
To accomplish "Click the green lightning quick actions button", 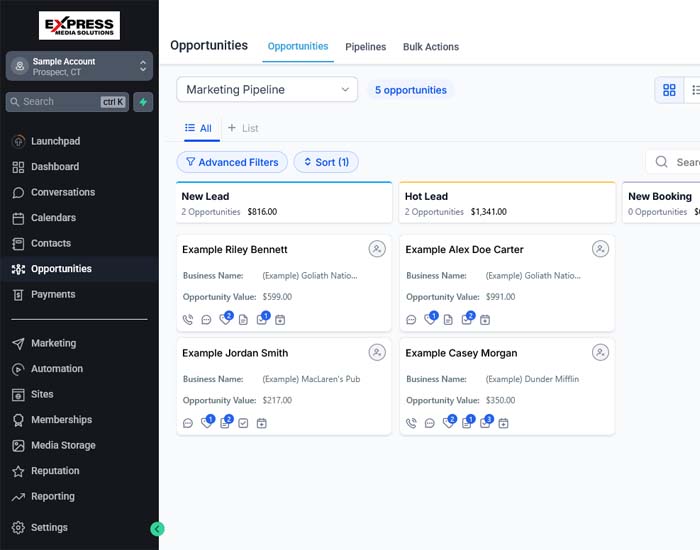I will [x=143, y=102].
